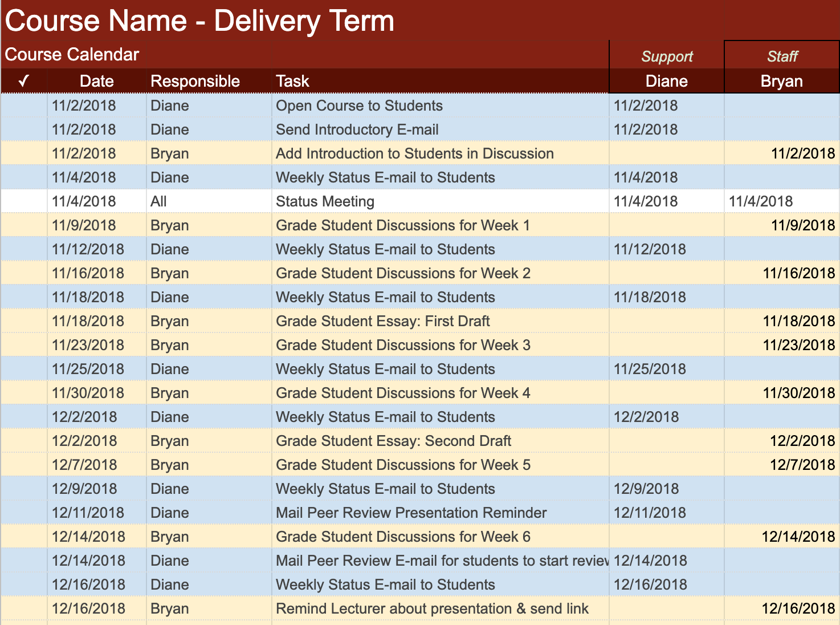
Task: Select the Bryan column header cell
Action: pyautogui.click(x=782, y=81)
